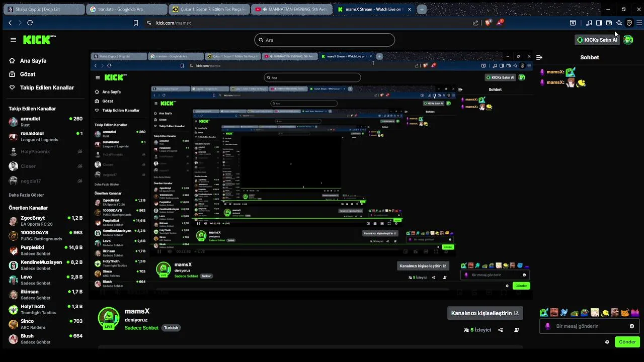Open armutlol channel in sidebar
This screenshot has height=362, width=644.
[45, 122]
